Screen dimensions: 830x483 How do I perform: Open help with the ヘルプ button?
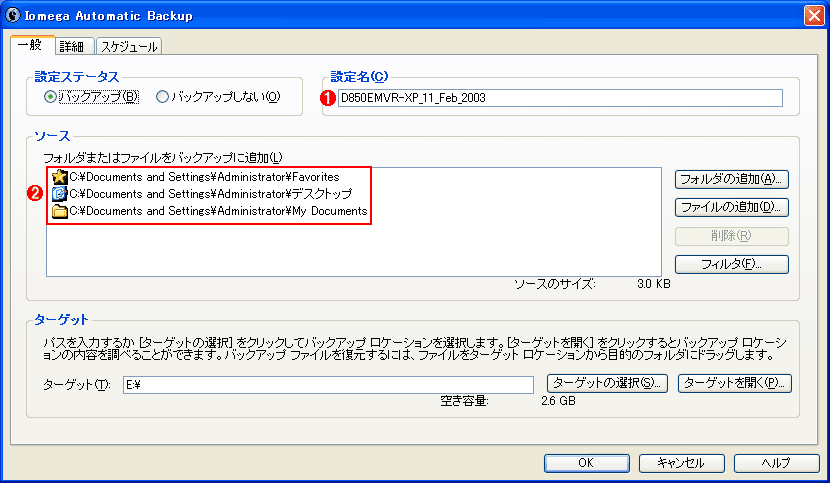(777, 463)
